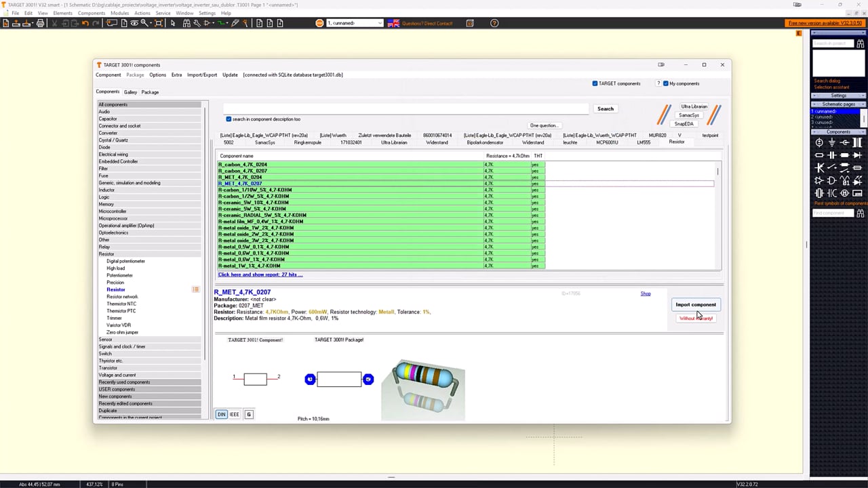
Task: Select R_carbon_4,7K_0204 in results list
Action: tap(242, 165)
